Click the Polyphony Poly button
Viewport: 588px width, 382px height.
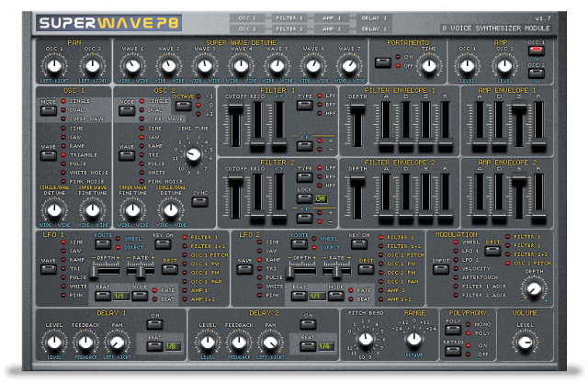coord(453,330)
